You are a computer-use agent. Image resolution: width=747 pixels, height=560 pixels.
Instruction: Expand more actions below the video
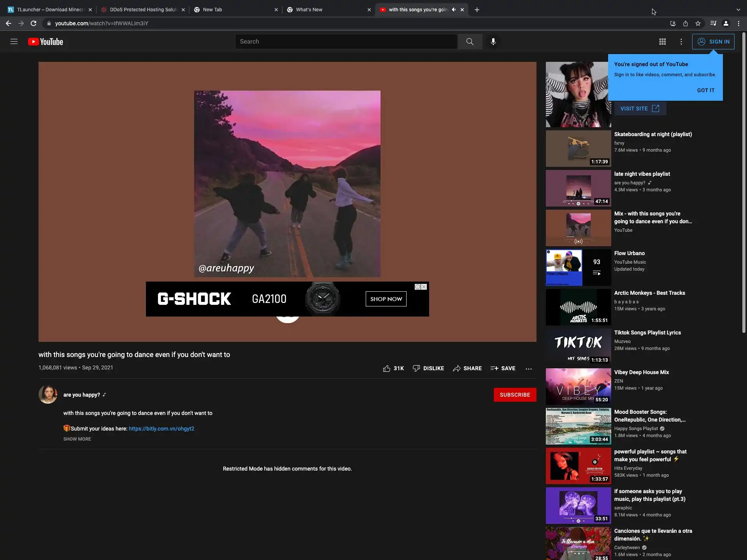(x=528, y=369)
